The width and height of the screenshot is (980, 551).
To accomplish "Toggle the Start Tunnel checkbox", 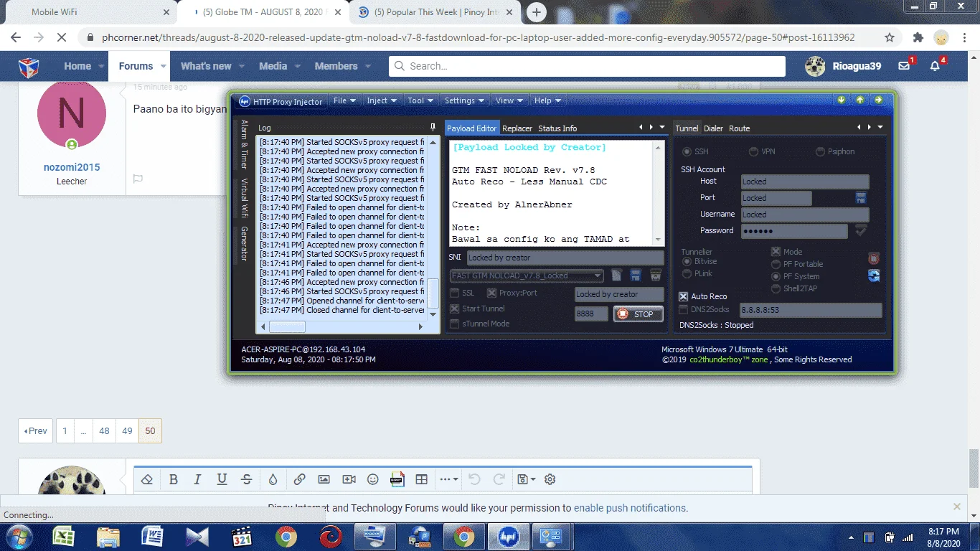I will point(454,309).
